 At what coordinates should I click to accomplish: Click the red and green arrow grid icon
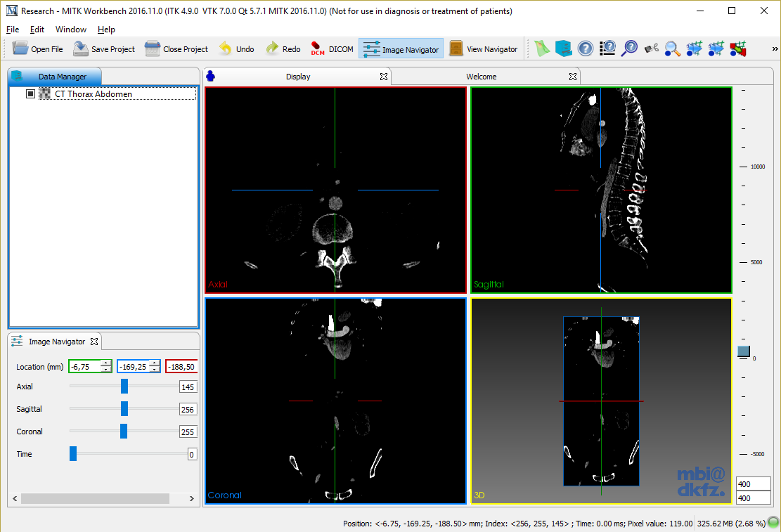pos(737,48)
